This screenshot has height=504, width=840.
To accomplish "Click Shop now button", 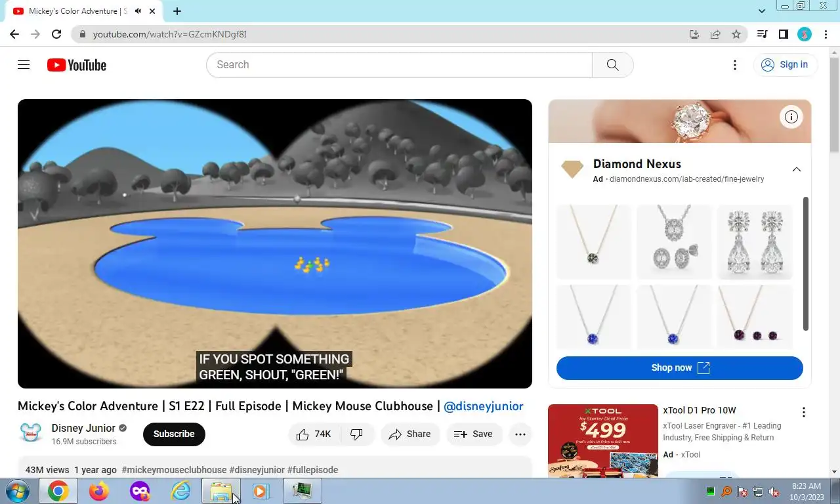I will tap(679, 367).
